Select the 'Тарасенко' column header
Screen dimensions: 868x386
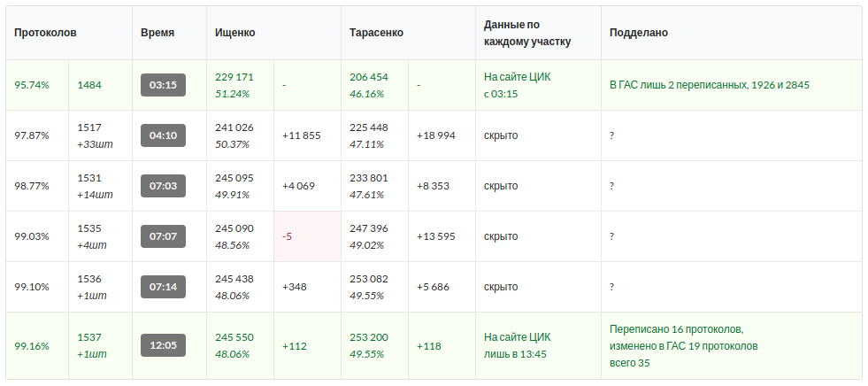coord(376,33)
